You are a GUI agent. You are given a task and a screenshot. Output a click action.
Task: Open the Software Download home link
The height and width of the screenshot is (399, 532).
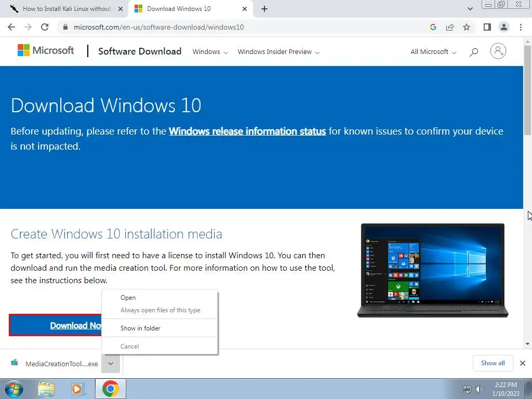click(x=140, y=51)
